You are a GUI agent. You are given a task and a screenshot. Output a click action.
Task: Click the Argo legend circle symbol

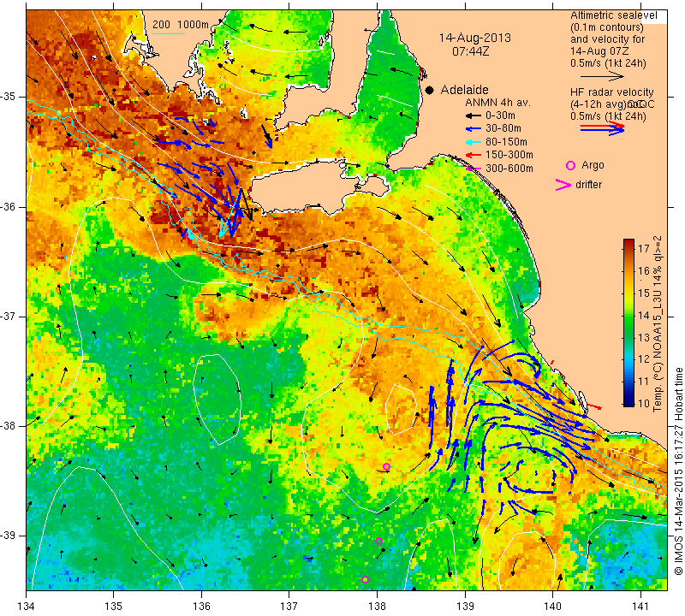(570, 165)
